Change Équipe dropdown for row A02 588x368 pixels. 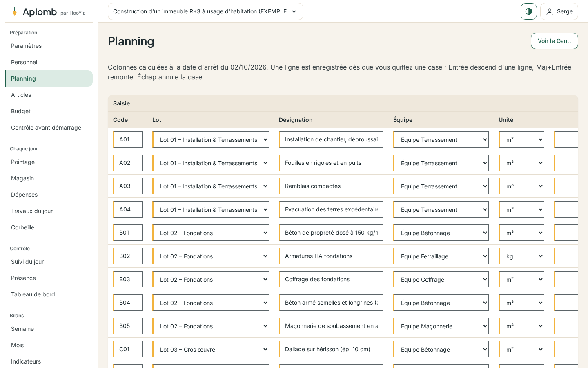(441, 163)
